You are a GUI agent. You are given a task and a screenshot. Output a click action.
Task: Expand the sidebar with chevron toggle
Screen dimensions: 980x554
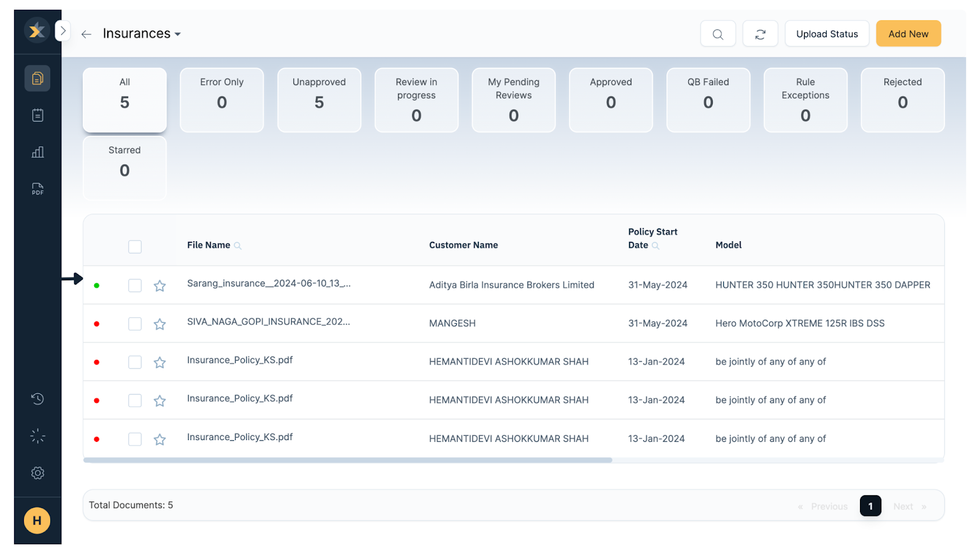[62, 31]
